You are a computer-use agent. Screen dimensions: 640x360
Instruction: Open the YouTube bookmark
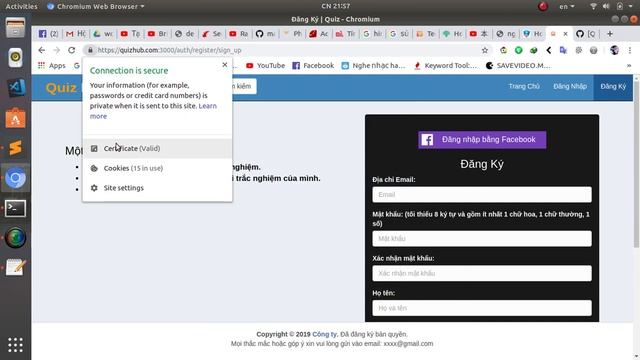(265, 65)
